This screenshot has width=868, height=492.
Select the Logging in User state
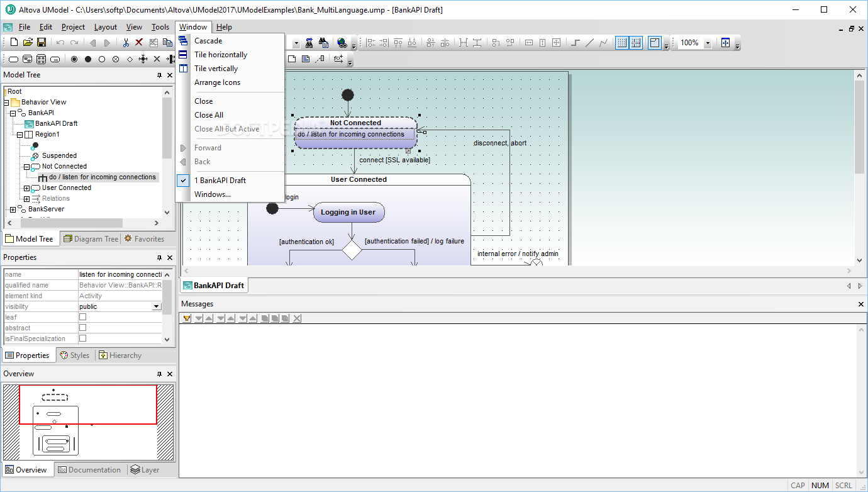pyautogui.click(x=348, y=213)
